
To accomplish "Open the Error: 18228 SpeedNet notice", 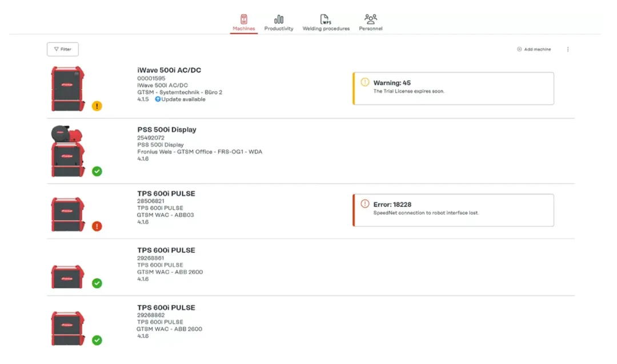I will click(x=454, y=210).
